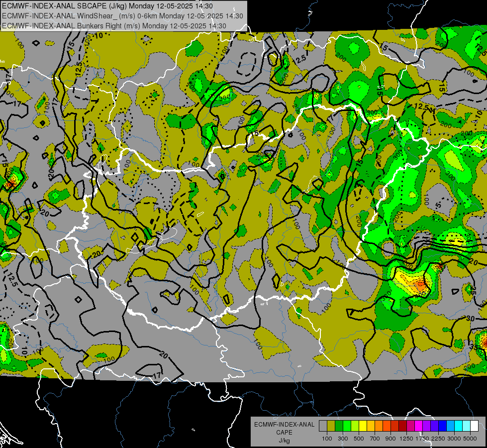Pick the bright green legend swatch

pyautogui.click(x=347, y=426)
